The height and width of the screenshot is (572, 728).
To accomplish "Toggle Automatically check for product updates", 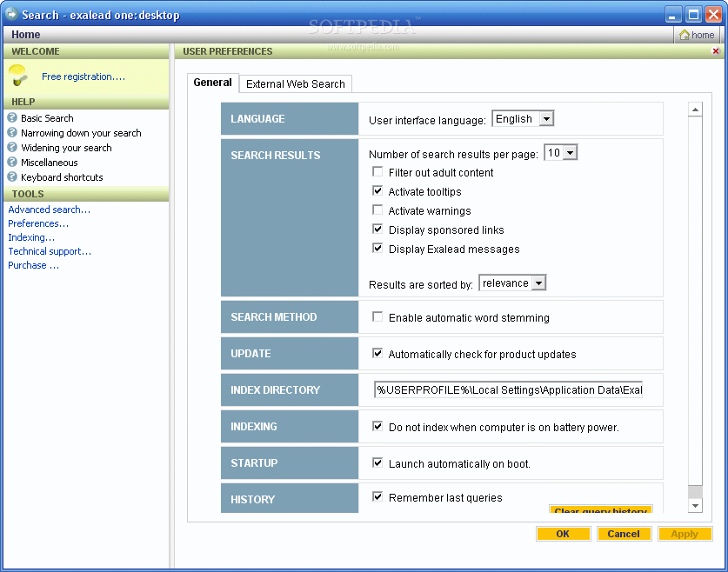I will pyautogui.click(x=377, y=354).
